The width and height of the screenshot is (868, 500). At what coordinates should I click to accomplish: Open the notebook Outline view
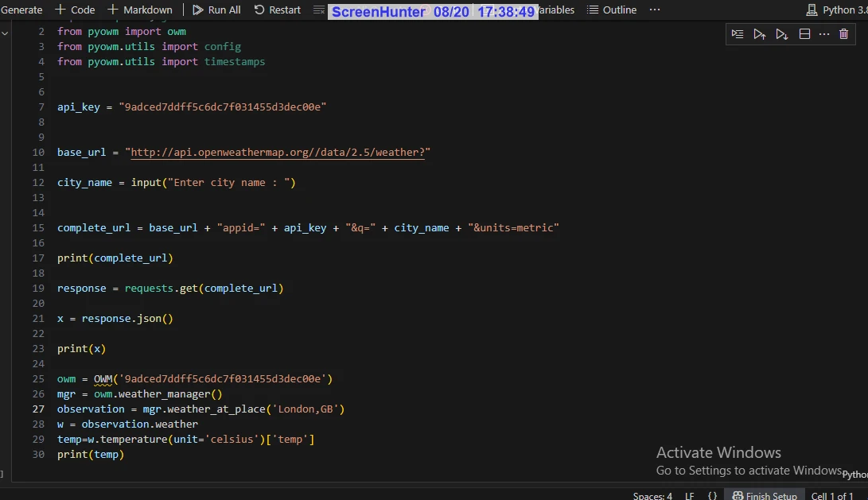612,10
